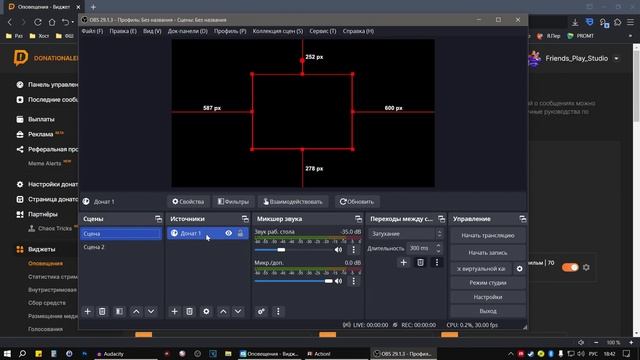This screenshot has width=640, height=360.
Task: Adjust desktop audio volume slider
Action: pyautogui.click(x=281, y=249)
